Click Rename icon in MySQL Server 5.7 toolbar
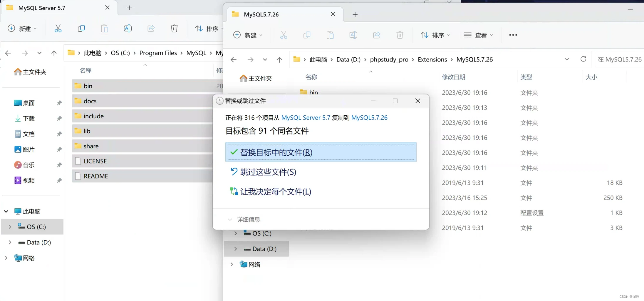 [x=128, y=29]
